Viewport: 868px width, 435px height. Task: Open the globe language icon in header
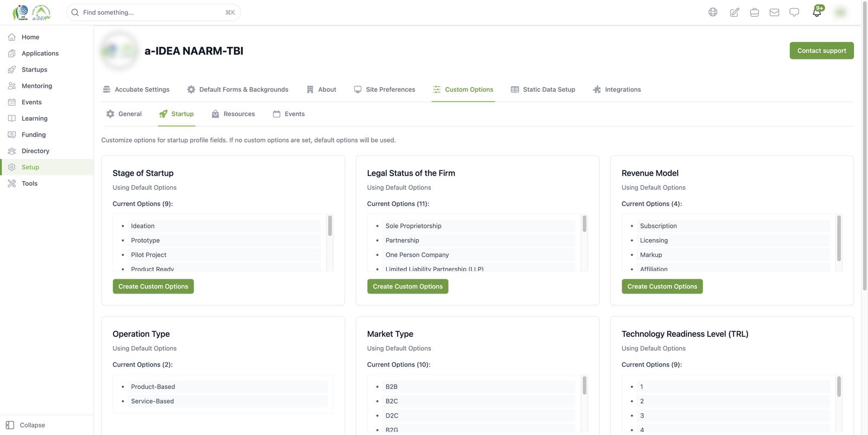coord(713,12)
